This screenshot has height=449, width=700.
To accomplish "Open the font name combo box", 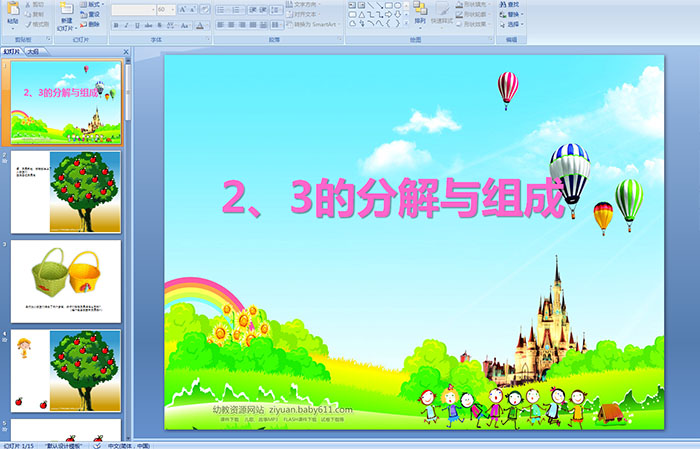I will click(133, 10).
